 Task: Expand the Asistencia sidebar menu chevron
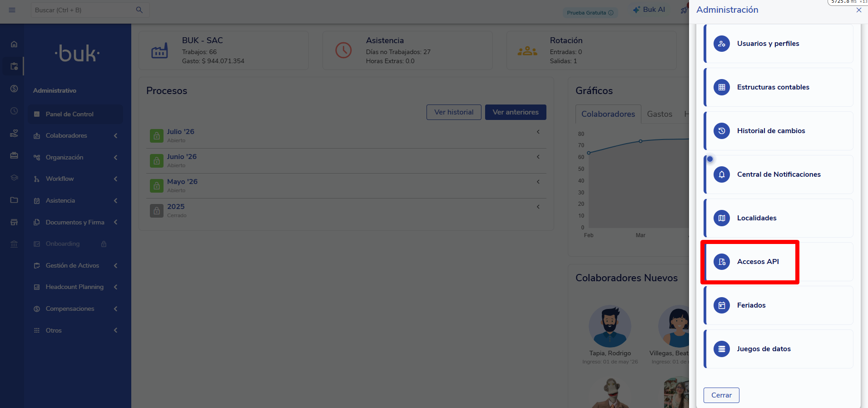pos(116,201)
